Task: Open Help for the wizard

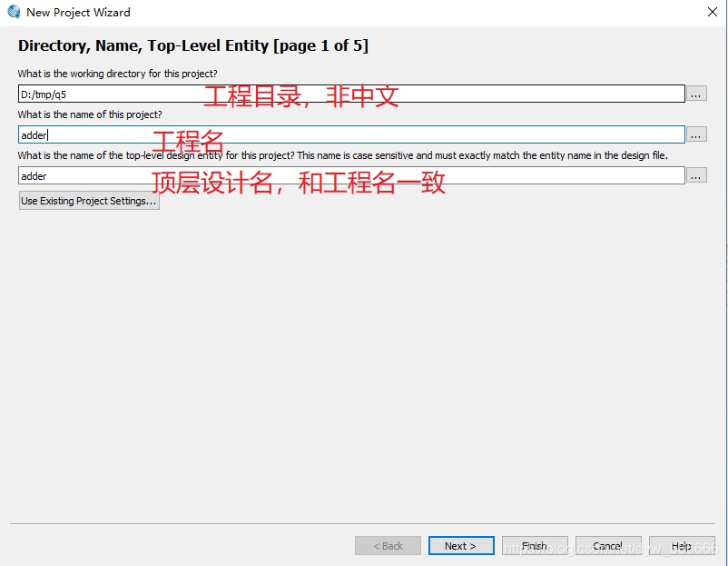Action: click(682, 546)
